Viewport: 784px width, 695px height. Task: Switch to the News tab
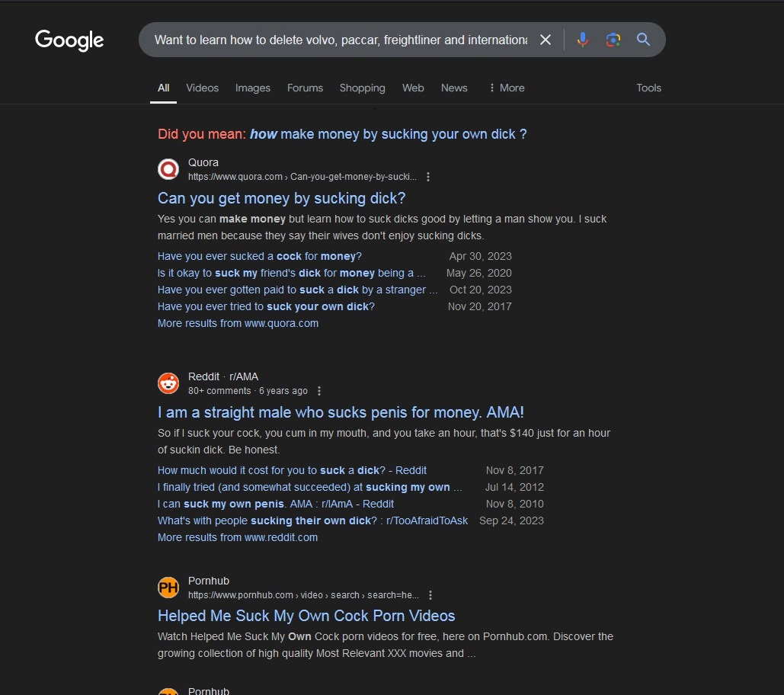pyautogui.click(x=454, y=88)
